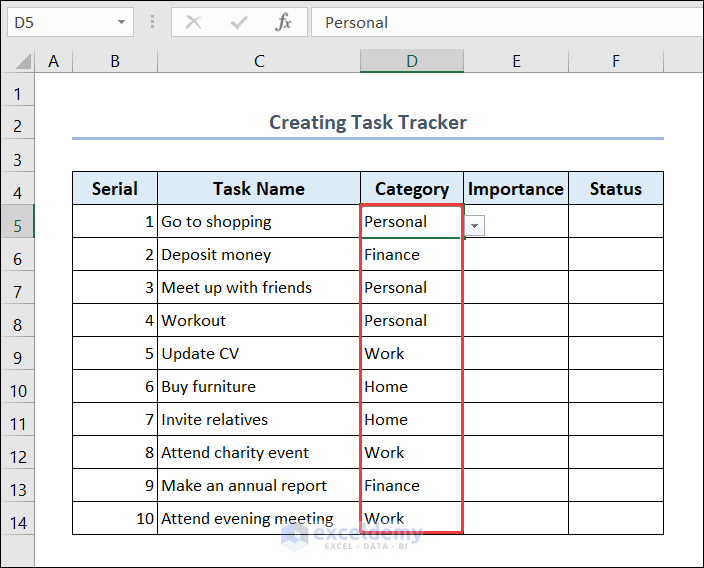The width and height of the screenshot is (704, 568).
Task: Select row 13 header
Action: (18, 485)
